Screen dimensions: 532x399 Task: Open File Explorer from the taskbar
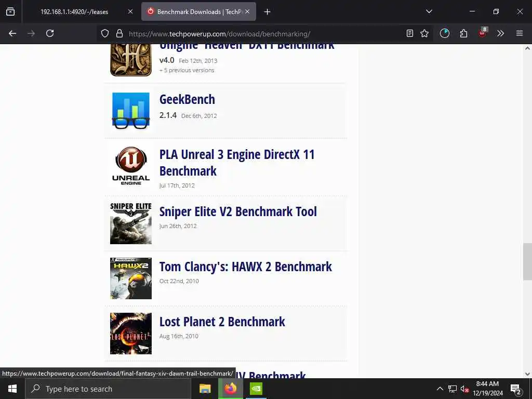205,389
